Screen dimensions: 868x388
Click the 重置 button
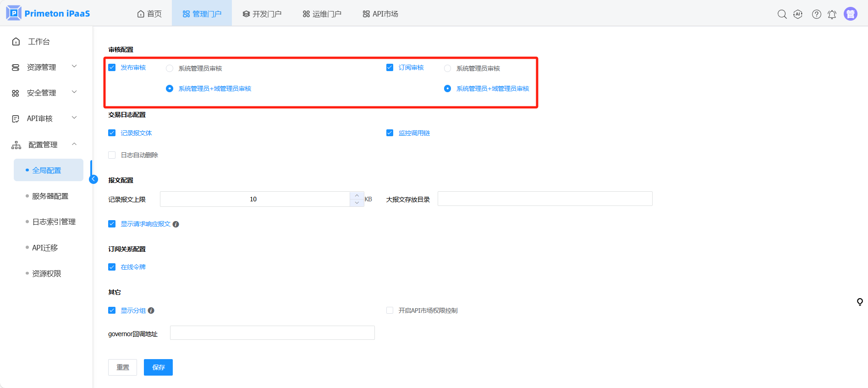(x=122, y=367)
